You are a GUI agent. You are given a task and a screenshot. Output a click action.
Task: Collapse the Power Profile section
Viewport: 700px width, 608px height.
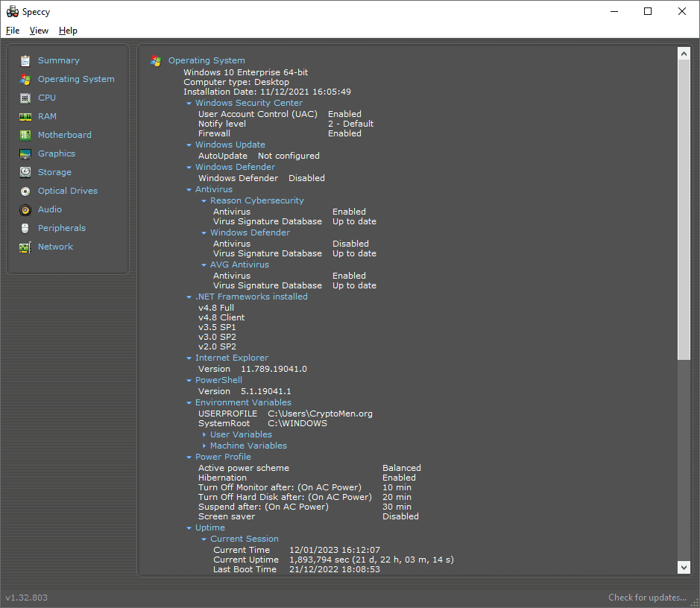click(189, 457)
